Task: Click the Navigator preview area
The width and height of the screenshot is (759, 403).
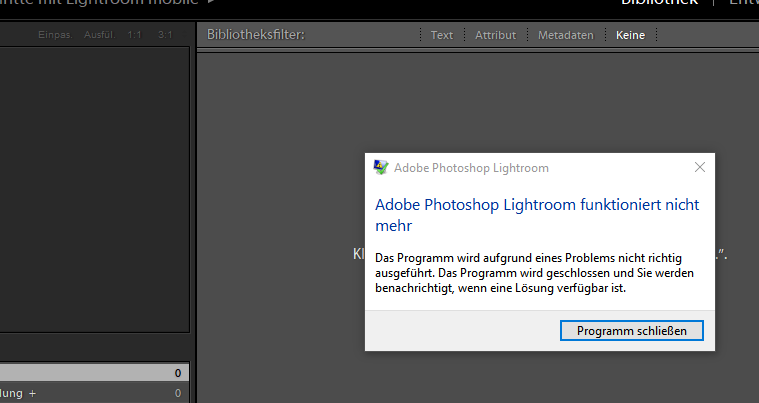Action: 94,189
